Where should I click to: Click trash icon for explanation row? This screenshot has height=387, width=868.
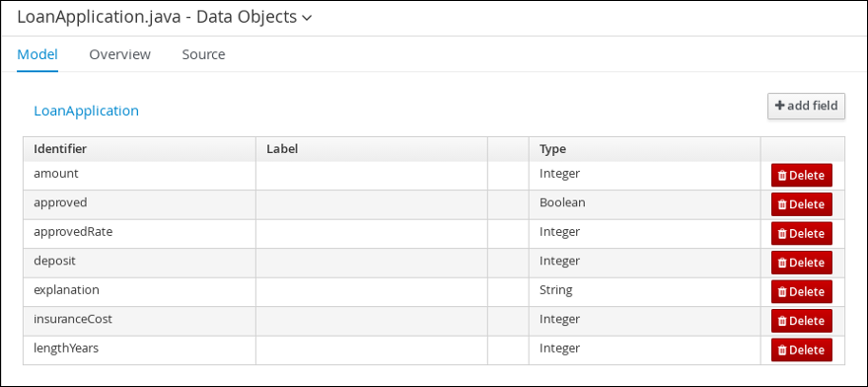click(782, 292)
